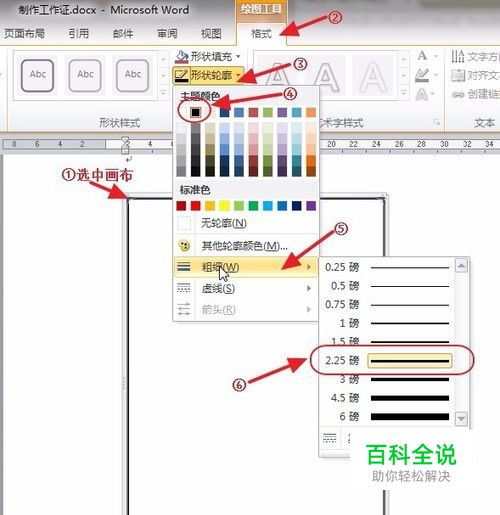500x515 pixels.
Task: Open the 粗细(W) submenu
Action: [246, 267]
